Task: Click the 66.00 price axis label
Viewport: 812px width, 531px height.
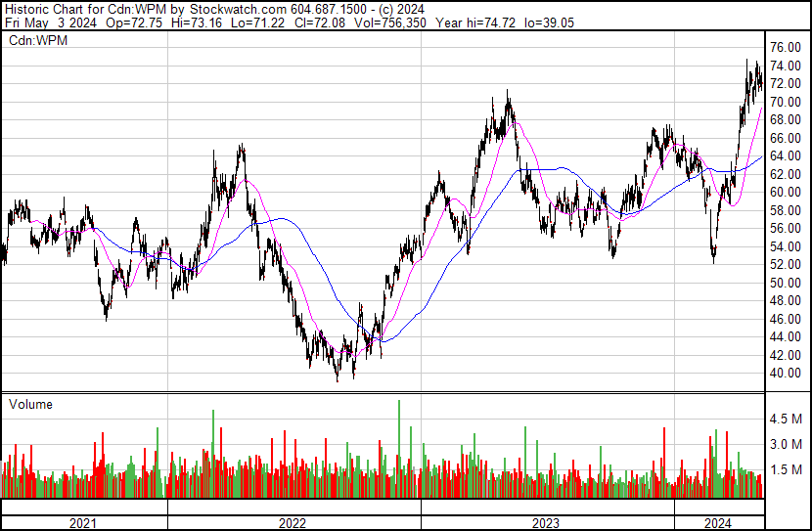Action: pos(786,138)
